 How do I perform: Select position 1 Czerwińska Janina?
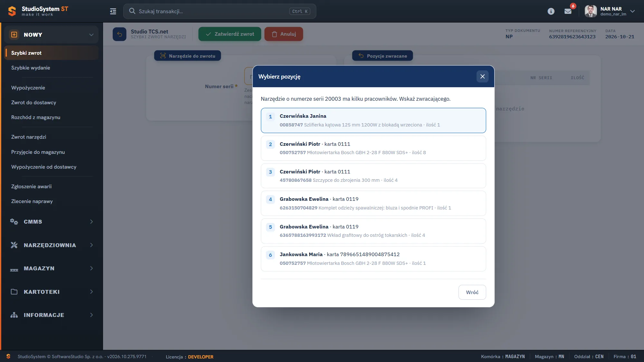click(373, 120)
